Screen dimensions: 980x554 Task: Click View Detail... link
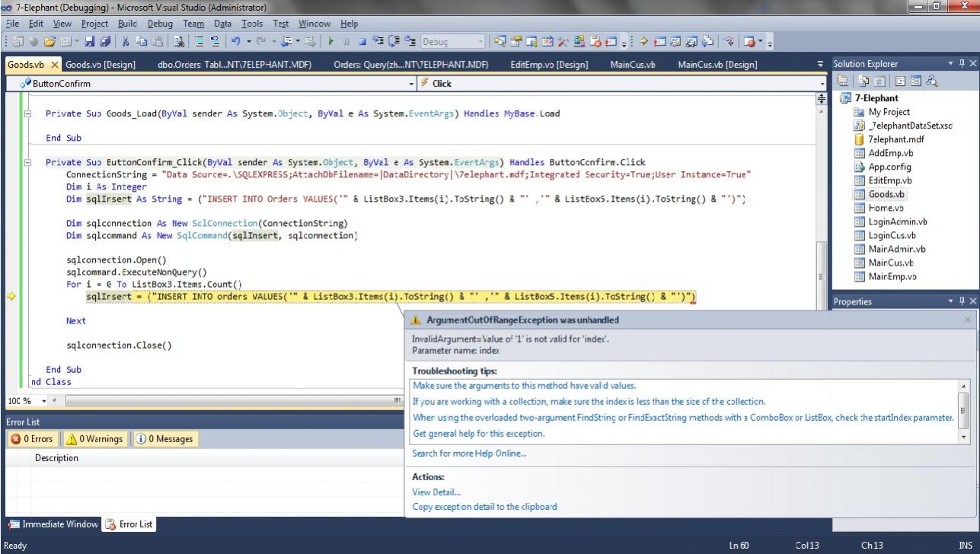(x=436, y=492)
